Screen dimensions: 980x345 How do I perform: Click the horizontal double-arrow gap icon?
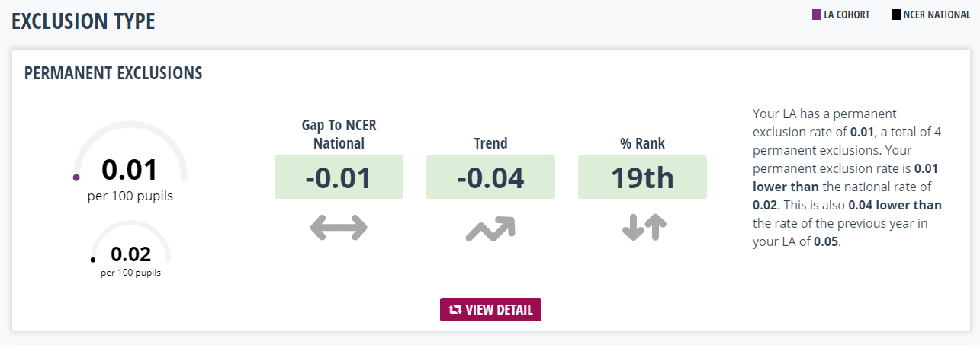point(339,227)
